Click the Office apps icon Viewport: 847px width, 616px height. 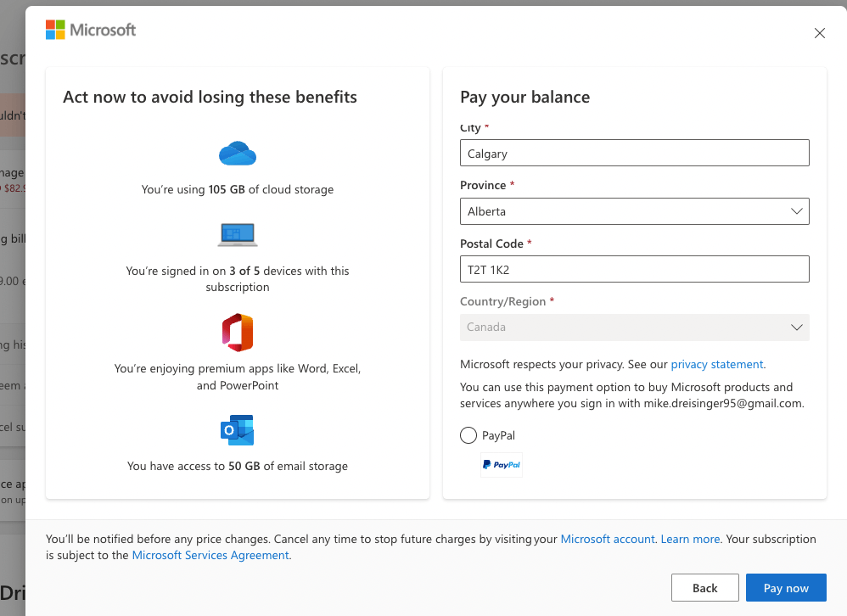pos(238,332)
